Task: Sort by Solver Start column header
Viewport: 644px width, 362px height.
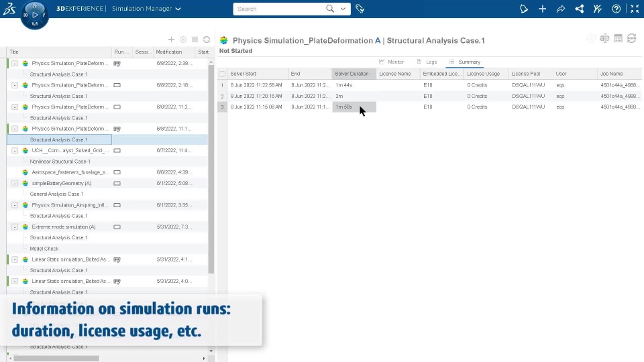Action: pyautogui.click(x=258, y=74)
